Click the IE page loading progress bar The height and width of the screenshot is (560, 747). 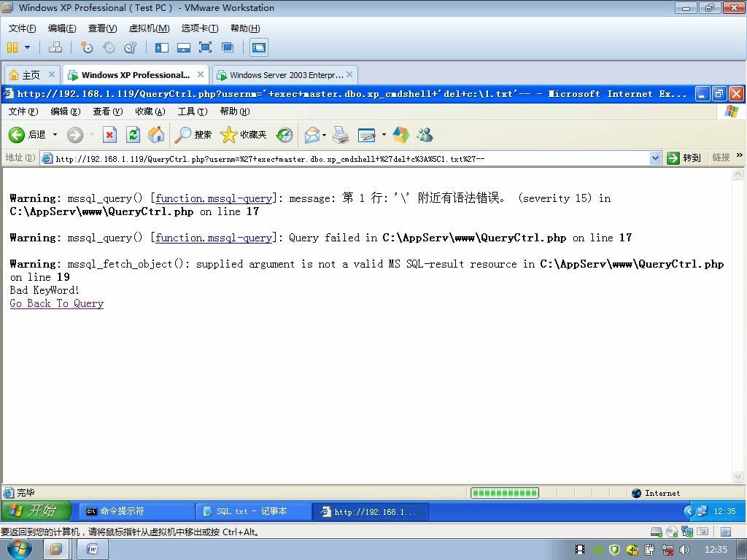[505, 493]
